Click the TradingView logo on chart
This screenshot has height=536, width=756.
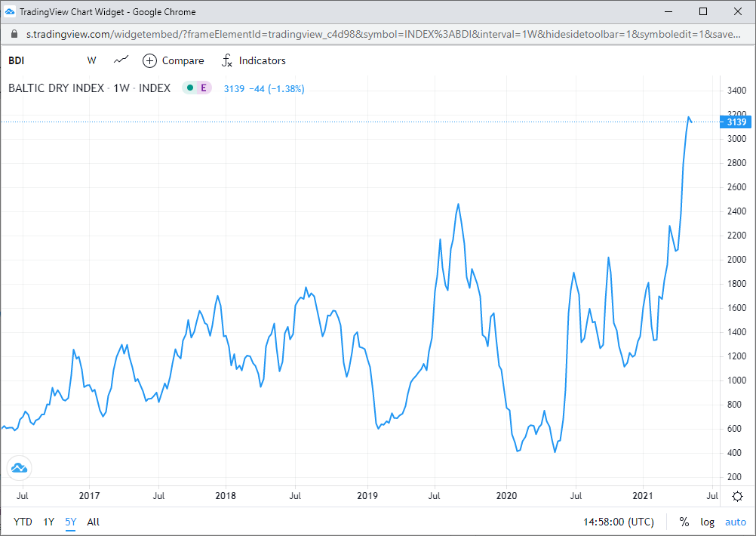click(20, 468)
